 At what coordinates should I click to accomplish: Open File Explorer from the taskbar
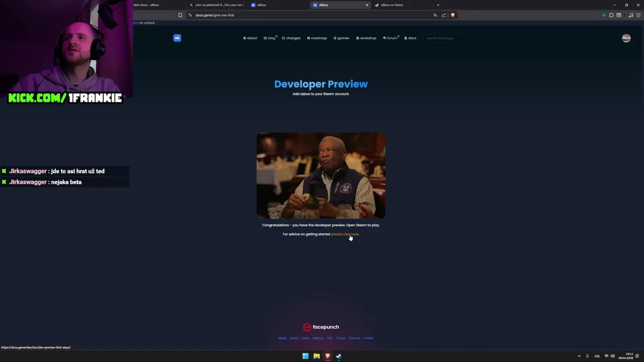(316, 356)
